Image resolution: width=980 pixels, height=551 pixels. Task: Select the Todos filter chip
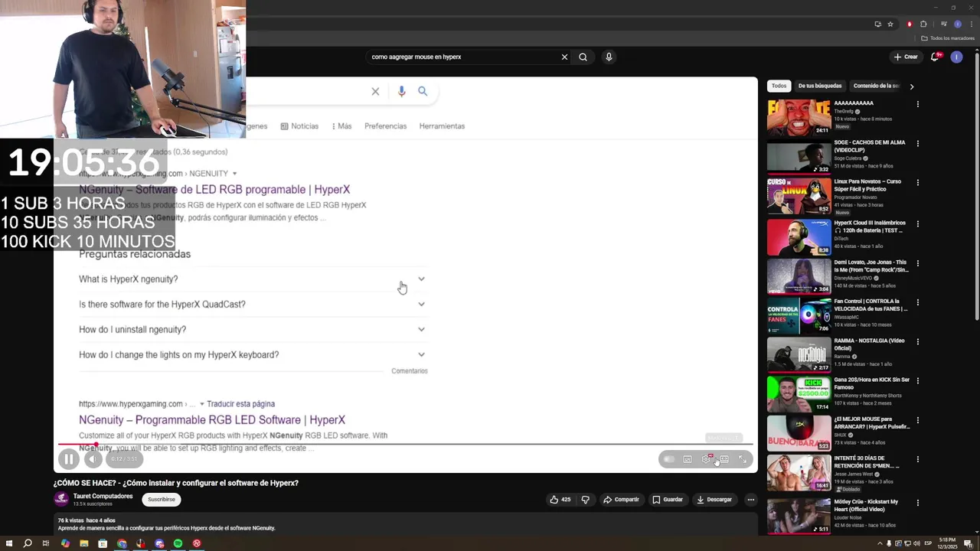pyautogui.click(x=779, y=86)
